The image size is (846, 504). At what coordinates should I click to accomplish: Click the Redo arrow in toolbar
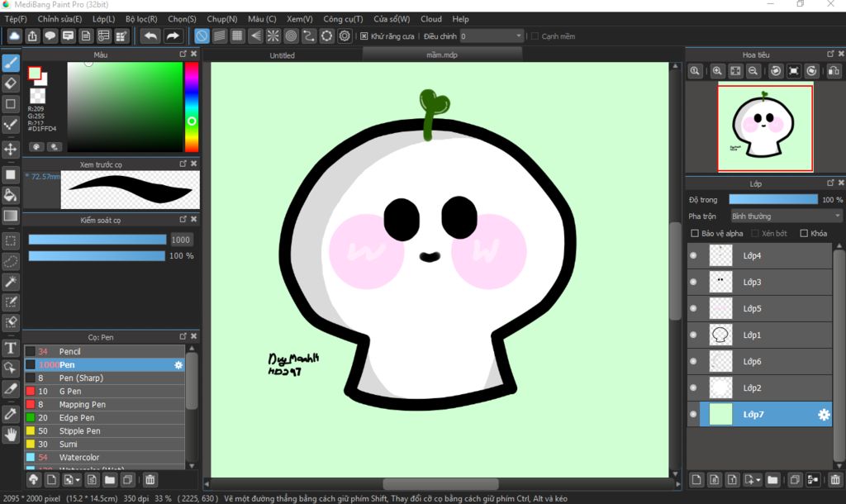pos(173,36)
